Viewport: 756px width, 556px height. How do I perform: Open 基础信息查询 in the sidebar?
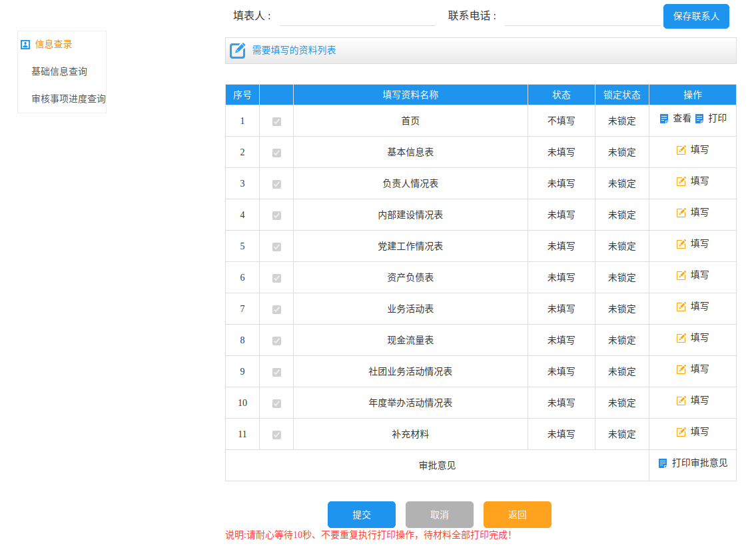[x=59, y=71]
